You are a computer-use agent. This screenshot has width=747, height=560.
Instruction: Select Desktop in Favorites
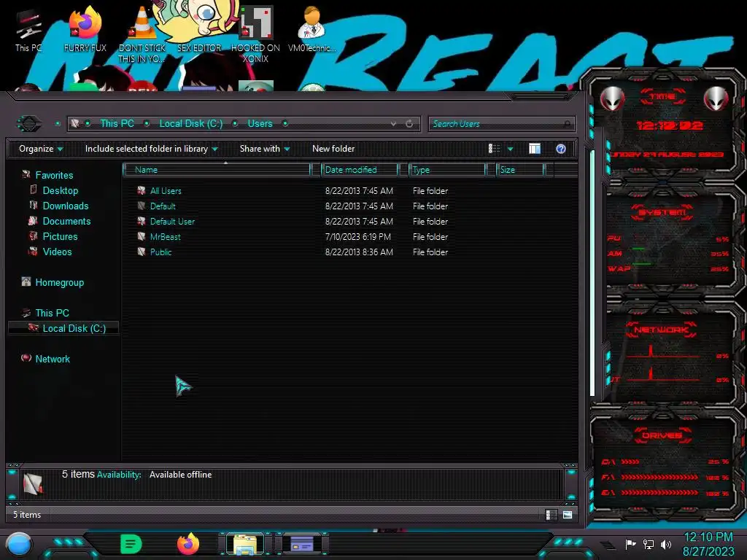coord(60,191)
